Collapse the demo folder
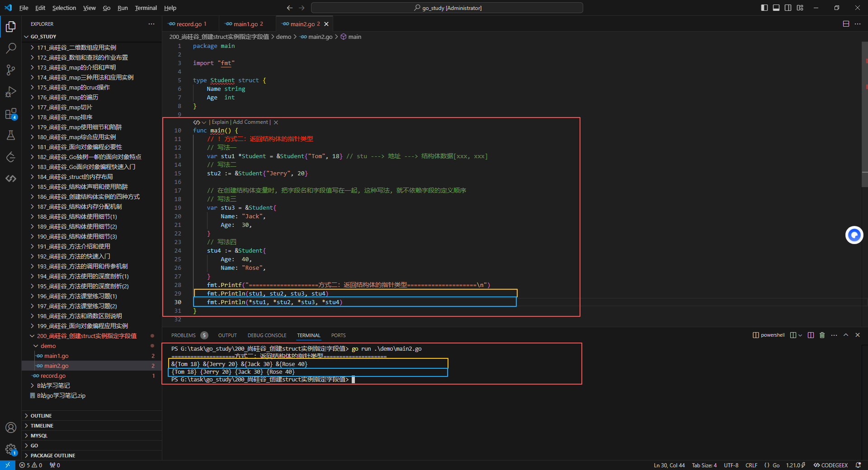Viewport: 868px width, 470px height. point(92,346)
